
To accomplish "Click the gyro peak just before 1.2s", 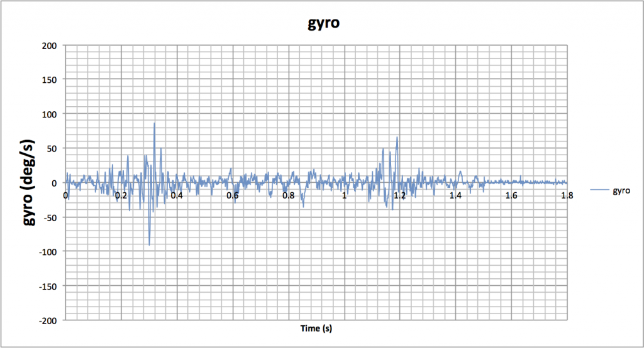I will [x=397, y=137].
